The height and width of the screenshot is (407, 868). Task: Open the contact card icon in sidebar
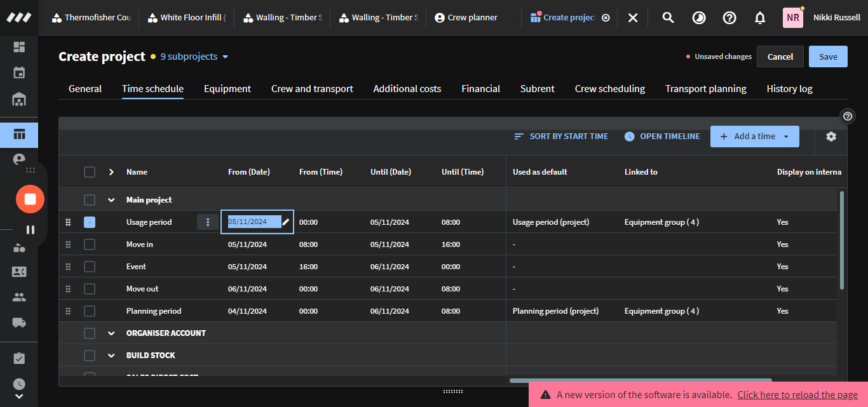pos(19,272)
